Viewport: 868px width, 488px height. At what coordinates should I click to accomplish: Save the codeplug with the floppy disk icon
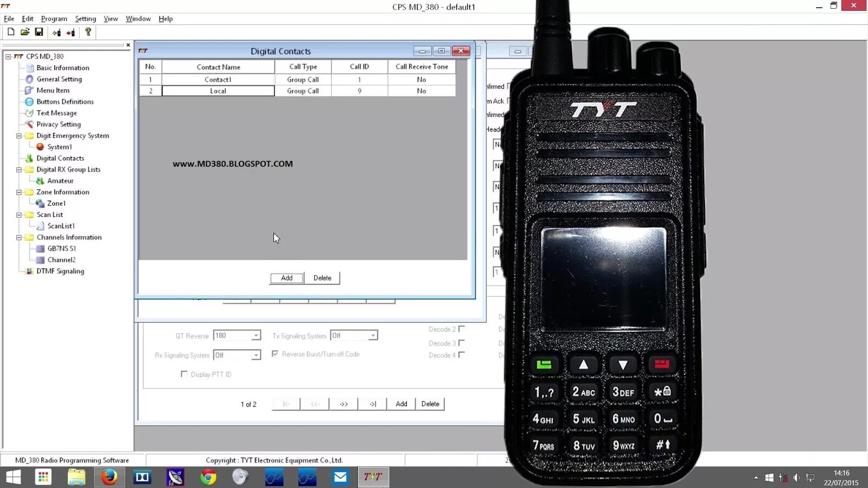pos(39,32)
